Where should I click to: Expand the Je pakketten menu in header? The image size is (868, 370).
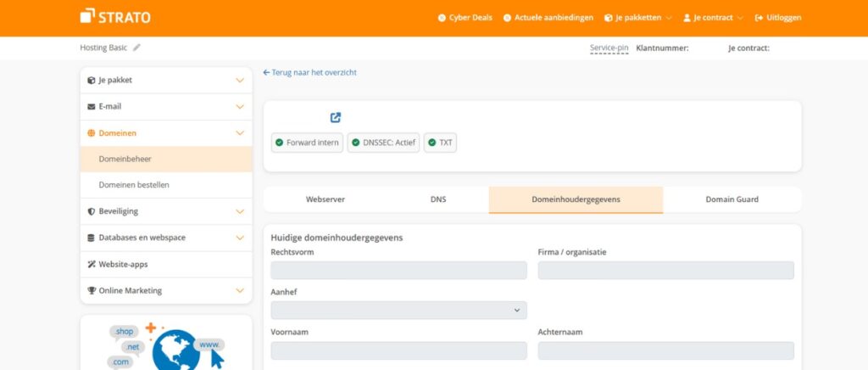[x=638, y=18]
